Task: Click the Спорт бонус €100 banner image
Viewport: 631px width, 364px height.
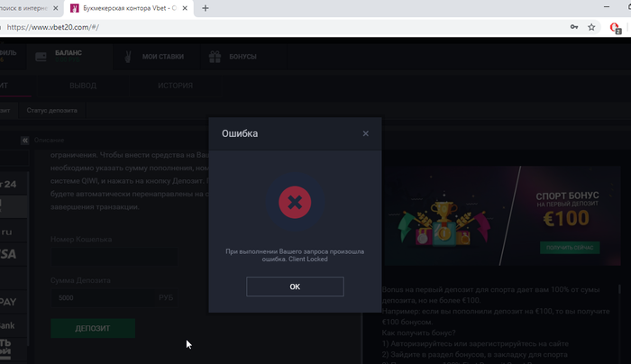Action: click(501, 216)
